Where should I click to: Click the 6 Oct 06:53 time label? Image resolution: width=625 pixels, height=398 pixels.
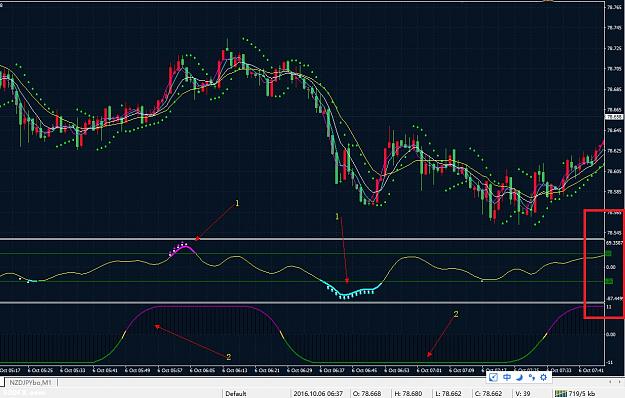point(397,371)
